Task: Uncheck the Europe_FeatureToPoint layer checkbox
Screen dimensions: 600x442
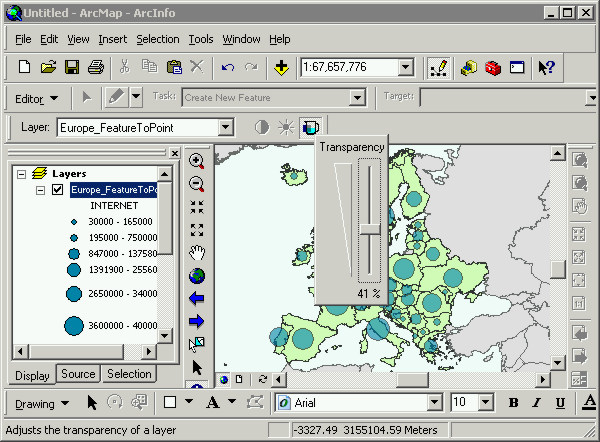Action: click(x=57, y=190)
